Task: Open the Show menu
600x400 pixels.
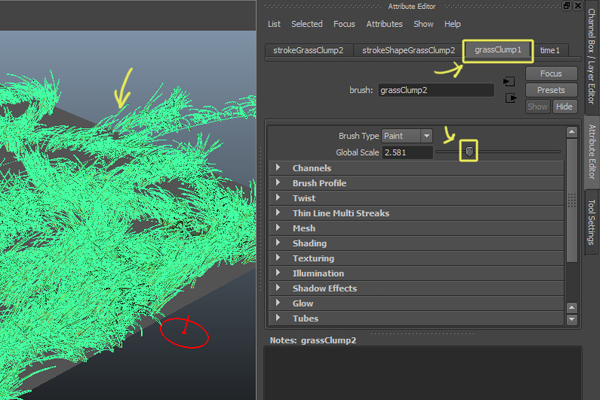Action: 423,24
